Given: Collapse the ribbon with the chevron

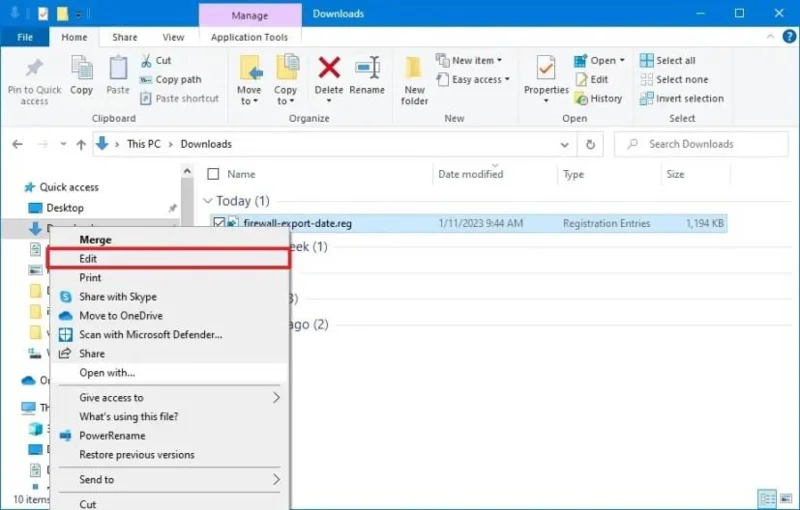Looking at the screenshot, I should point(770,37).
